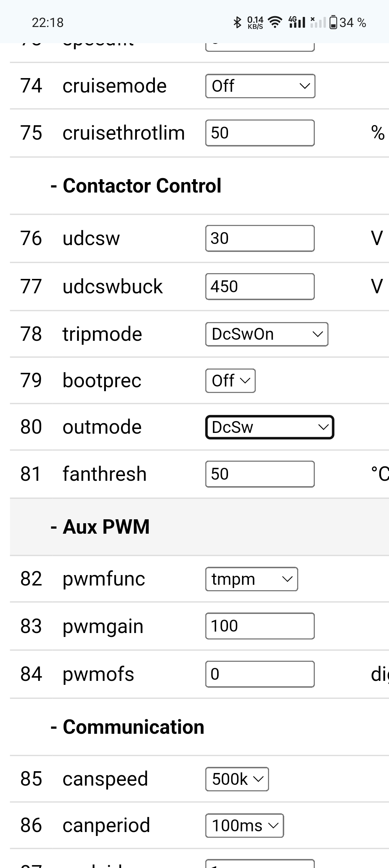Tap the battery level icon
Image resolution: width=389 pixels, height=868 pixels.
coord(334,22)
